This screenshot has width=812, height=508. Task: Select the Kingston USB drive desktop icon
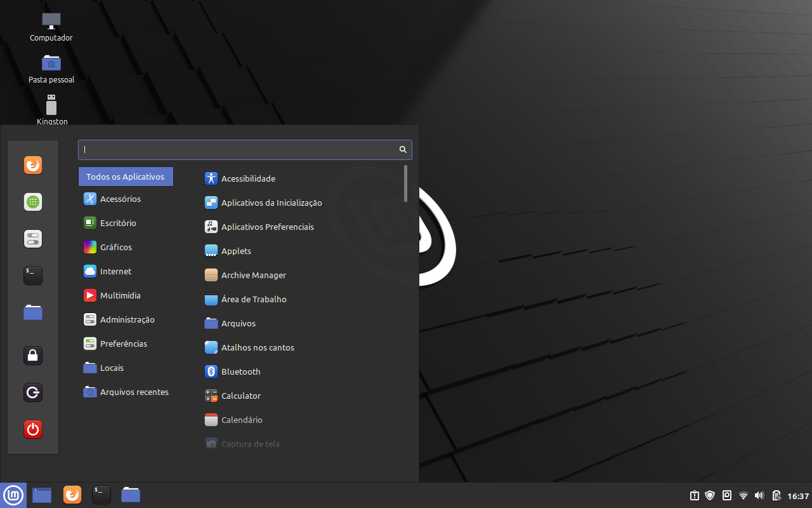coord(51,110)
